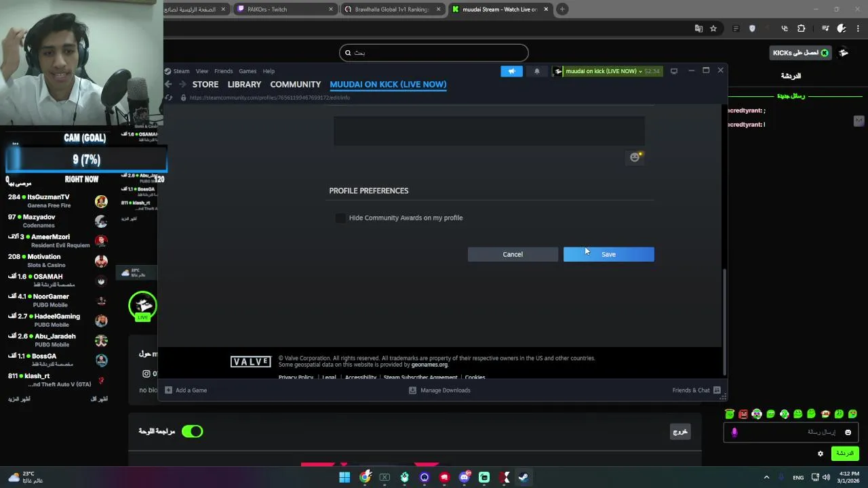
Task: Select the muudai Stream Kick browser tab
Action: coord(500,9)
